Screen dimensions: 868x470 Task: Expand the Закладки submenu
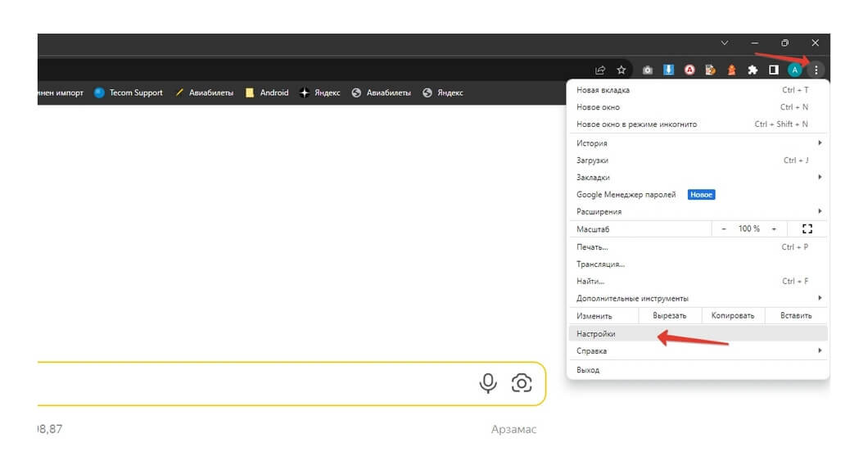[x=698, y=177]
